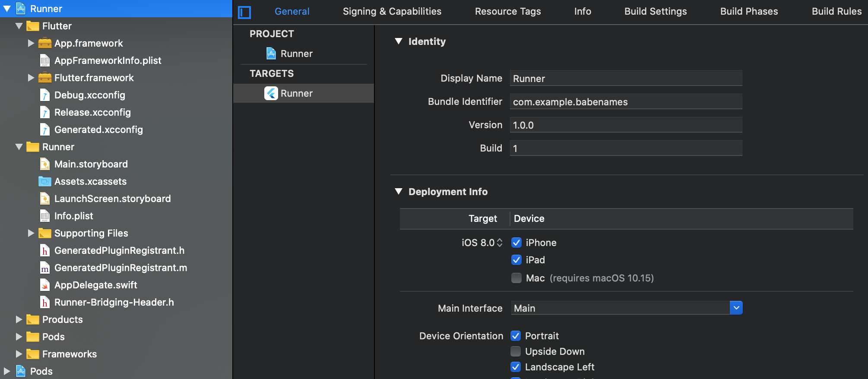The width and height of the screenshot is (868, 379).
Task: Expand the Flutter.framework disclosure triangle
Action: tap(31, 78)
